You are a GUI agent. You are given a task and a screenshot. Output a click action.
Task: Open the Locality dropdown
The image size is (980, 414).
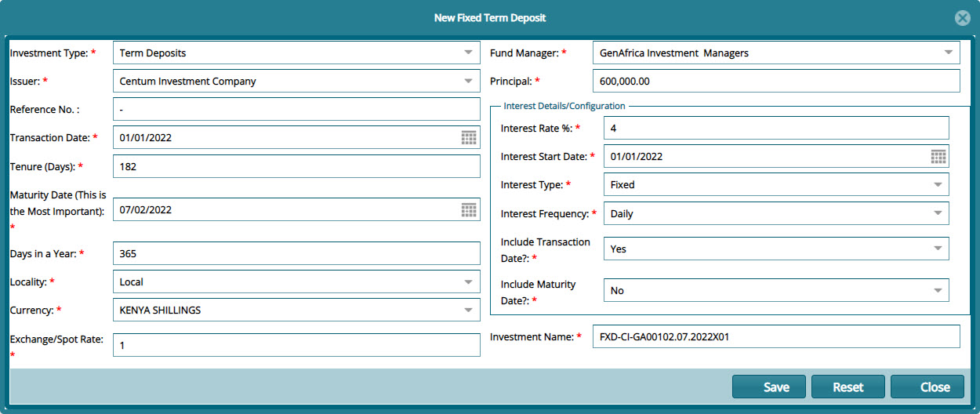pyautogui.click(x=468, y=281)
